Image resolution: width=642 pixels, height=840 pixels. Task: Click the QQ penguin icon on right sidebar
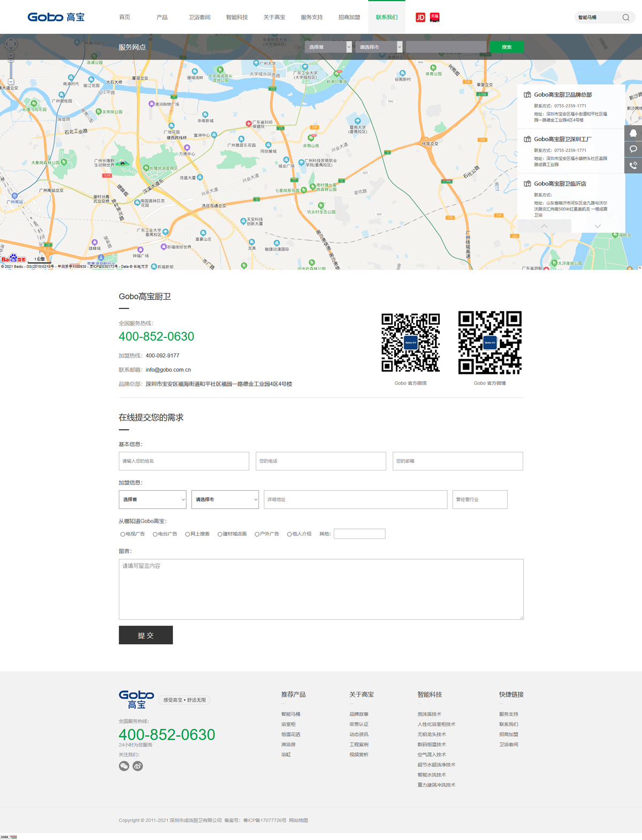click(633, 133)
